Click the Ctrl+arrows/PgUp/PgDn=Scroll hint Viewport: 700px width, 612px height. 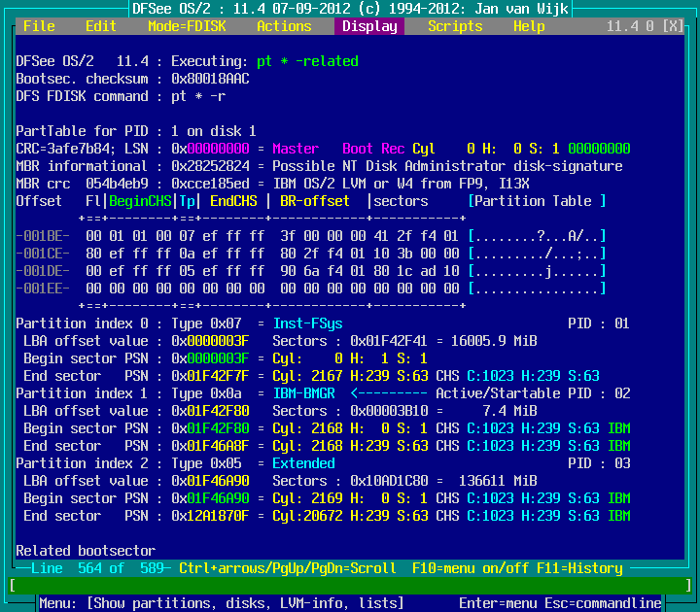(x=288, y=568)
